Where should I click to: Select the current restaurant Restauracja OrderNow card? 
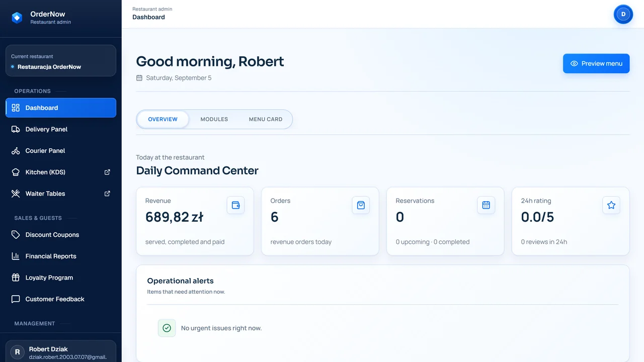click(x=61, y=61)
